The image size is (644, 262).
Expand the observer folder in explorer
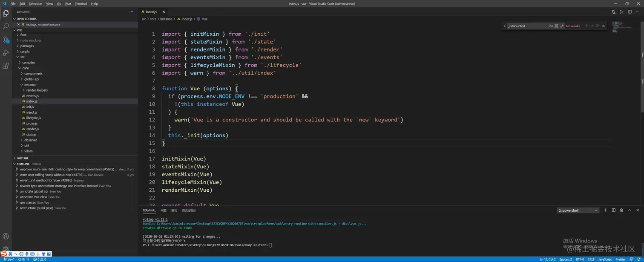tap(30, 140)
